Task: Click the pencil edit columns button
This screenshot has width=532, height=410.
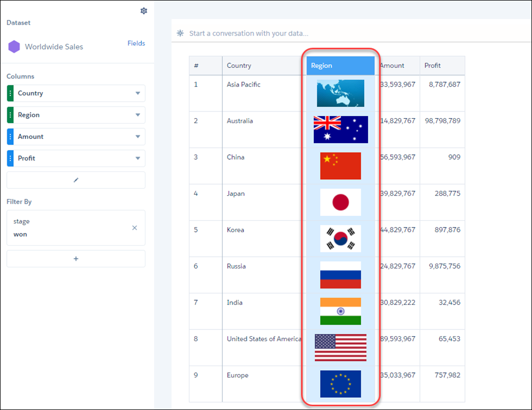Action: [76, 180]
